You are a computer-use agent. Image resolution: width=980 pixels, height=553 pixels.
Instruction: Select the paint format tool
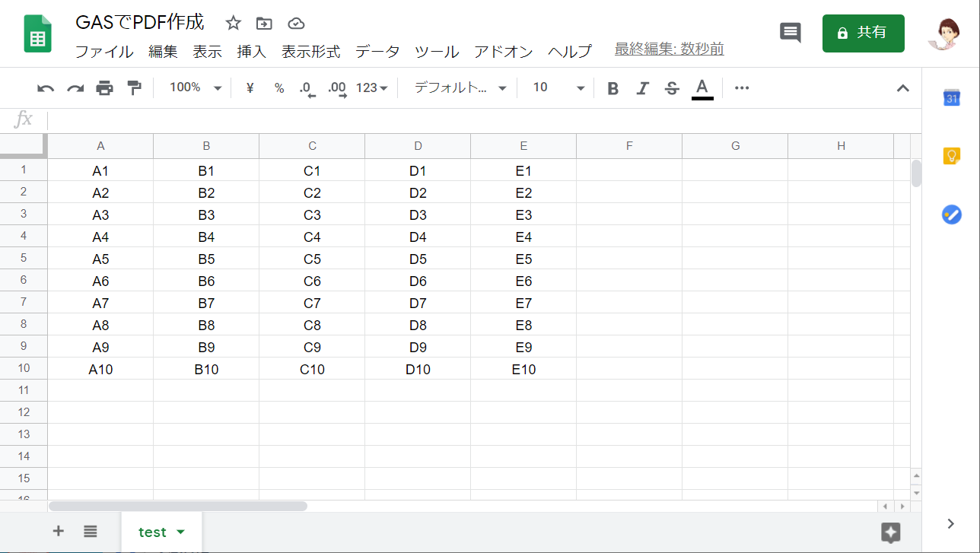[x=134, y=88]
